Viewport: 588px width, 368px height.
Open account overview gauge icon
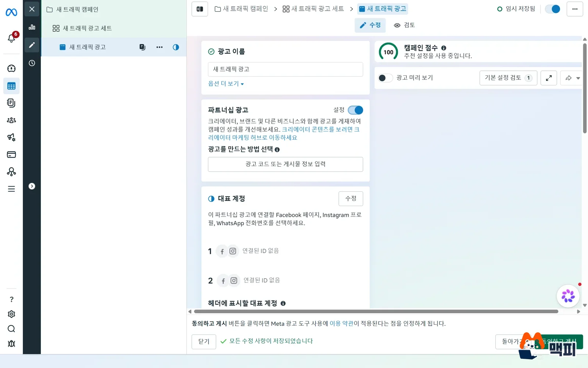(11, 68)
